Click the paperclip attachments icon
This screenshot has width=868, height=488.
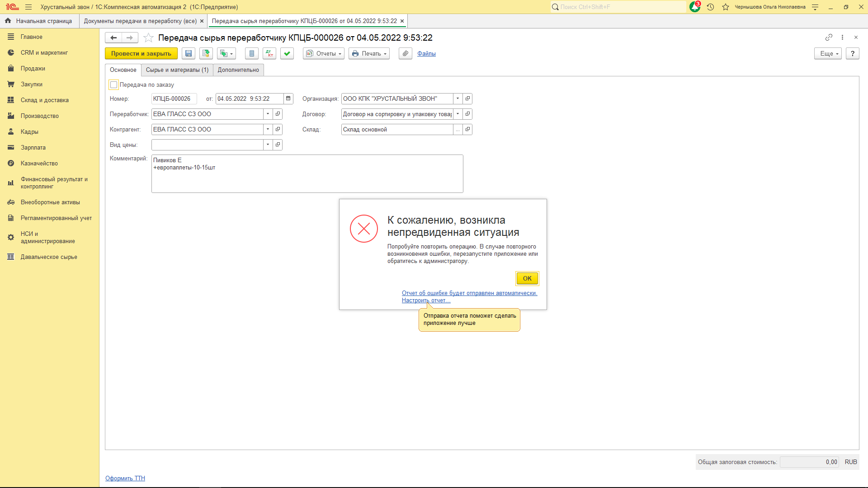[406, 53]
